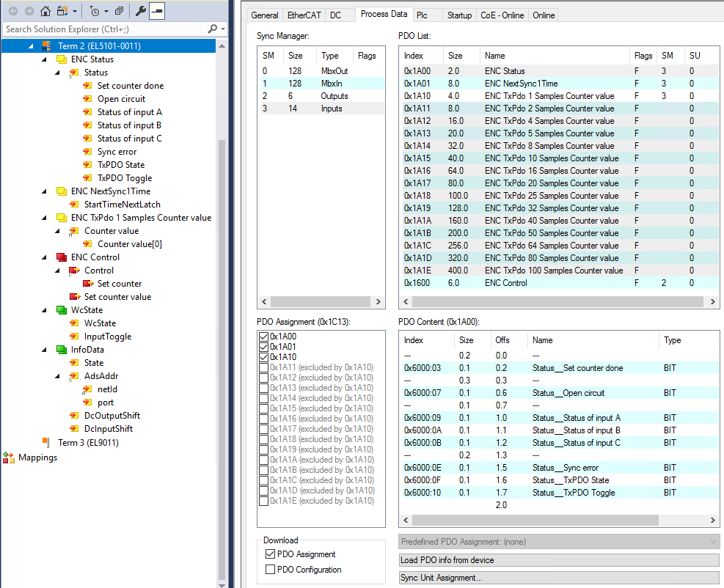Click the Open circuit input variable icon

click(87, 99)
